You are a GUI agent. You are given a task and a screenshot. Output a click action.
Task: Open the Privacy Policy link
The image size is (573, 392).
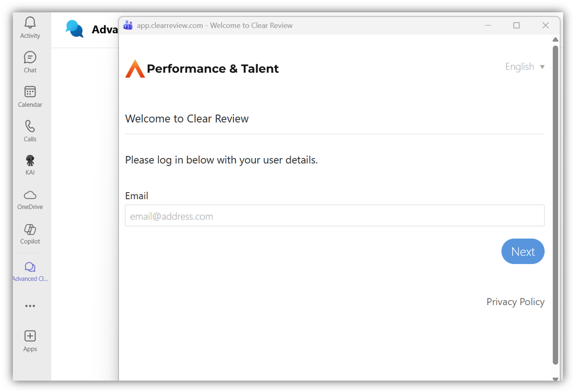tap(515, 302)
